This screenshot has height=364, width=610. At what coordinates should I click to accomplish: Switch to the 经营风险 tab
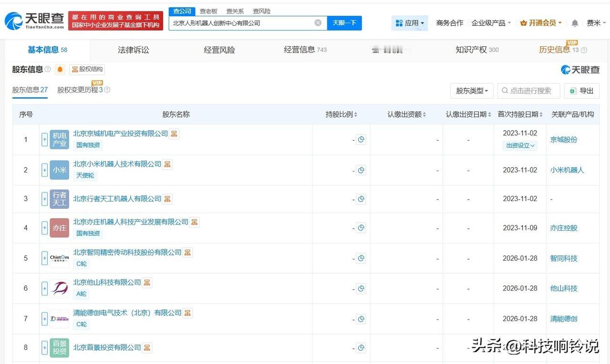pyautogui.click(x=219, y=50)
